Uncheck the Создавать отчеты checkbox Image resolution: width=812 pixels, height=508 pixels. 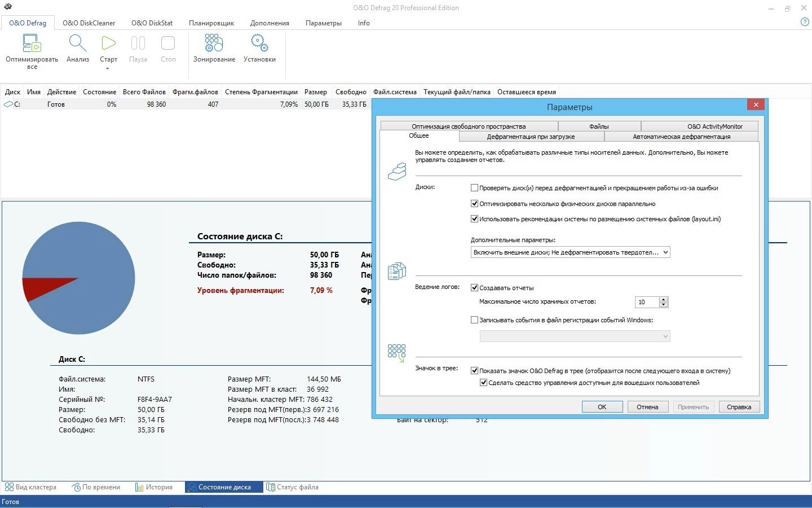click(x=474, y=288)
